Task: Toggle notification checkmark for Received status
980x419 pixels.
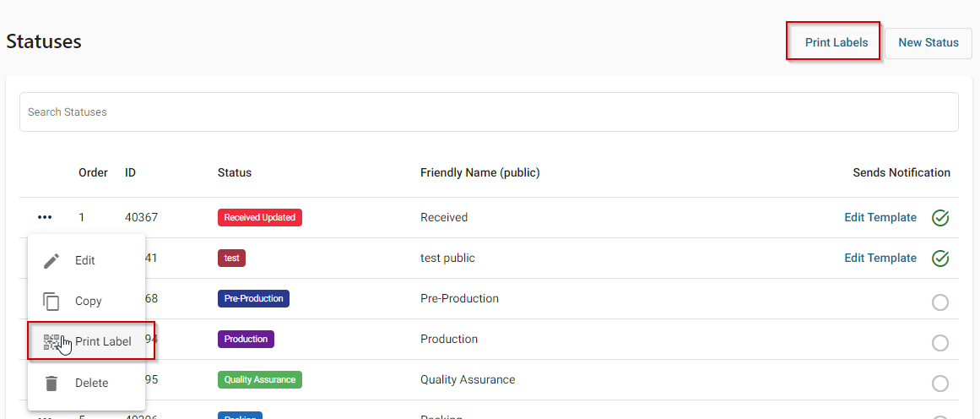Action: 940,218
